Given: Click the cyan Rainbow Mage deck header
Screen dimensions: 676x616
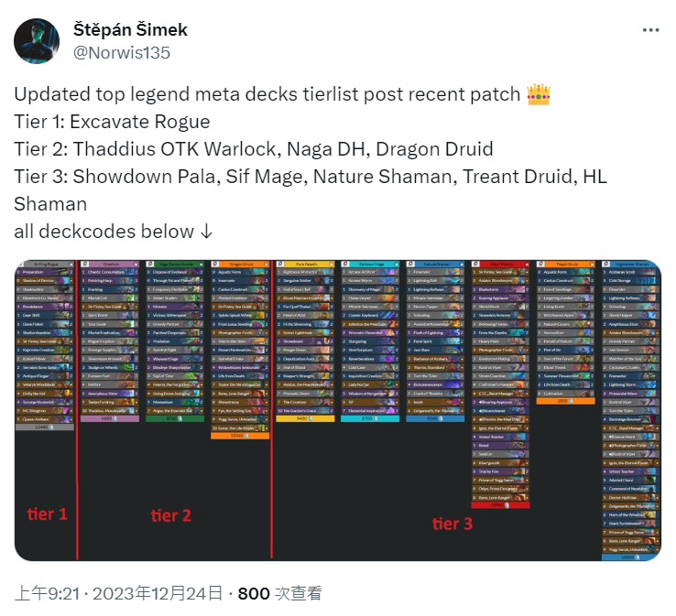Looking at the screenshot, I should pyautogui.click(x=370, y=264).
